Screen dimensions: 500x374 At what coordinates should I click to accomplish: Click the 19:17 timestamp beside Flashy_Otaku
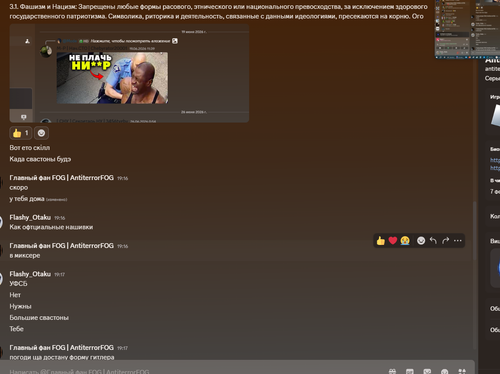point(60,274)
